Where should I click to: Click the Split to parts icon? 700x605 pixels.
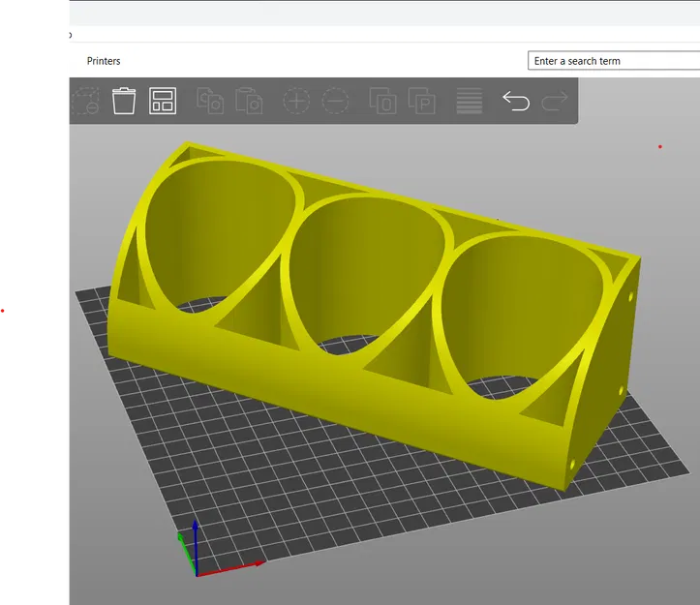coord(422,101)
